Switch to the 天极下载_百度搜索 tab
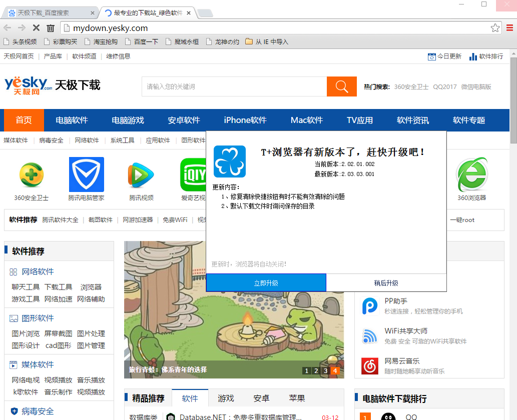 (x=50, y=13)
